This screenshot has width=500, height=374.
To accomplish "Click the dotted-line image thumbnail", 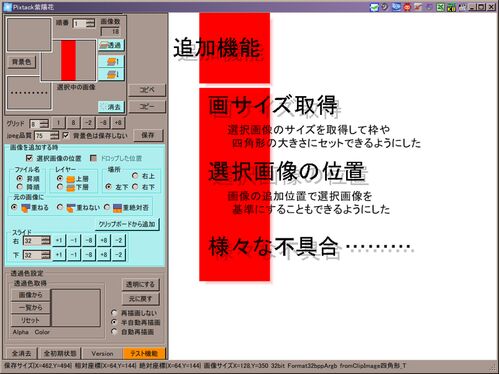I will coord(29,93).
